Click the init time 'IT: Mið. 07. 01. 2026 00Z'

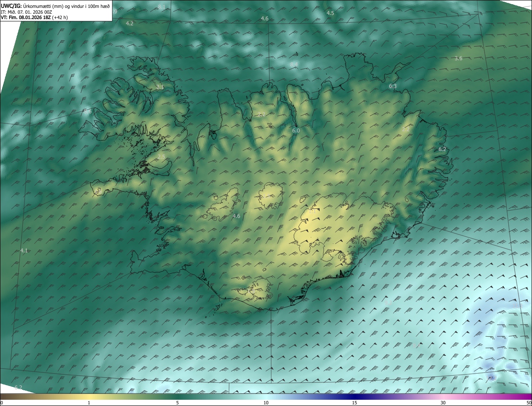coord(27,12)
